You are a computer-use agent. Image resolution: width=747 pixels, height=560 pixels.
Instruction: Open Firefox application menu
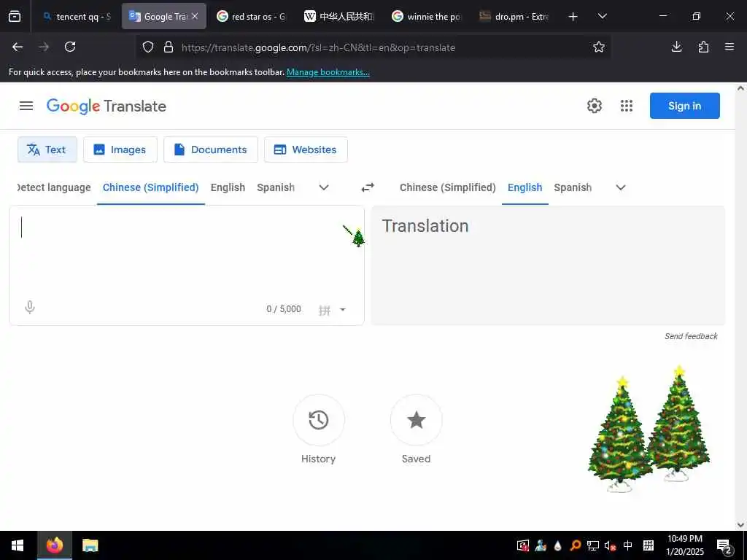[729, 47]
